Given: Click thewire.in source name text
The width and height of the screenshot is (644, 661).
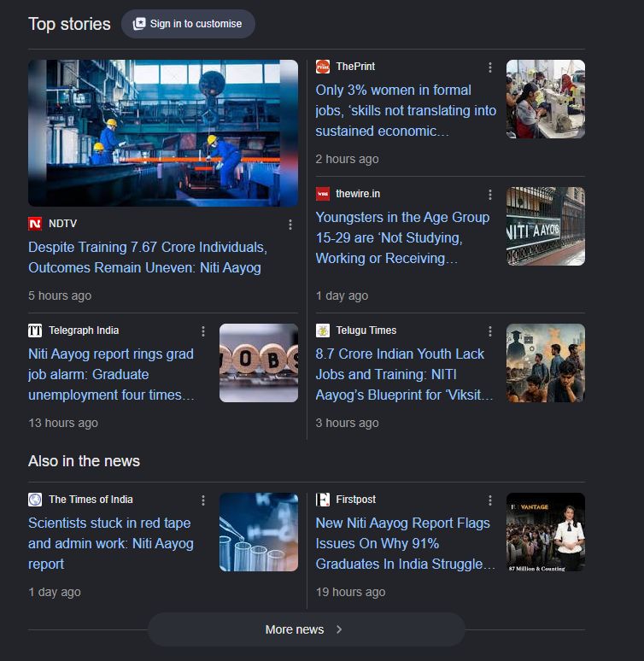Looking at the screenshot, I should [x=358, y=194].
